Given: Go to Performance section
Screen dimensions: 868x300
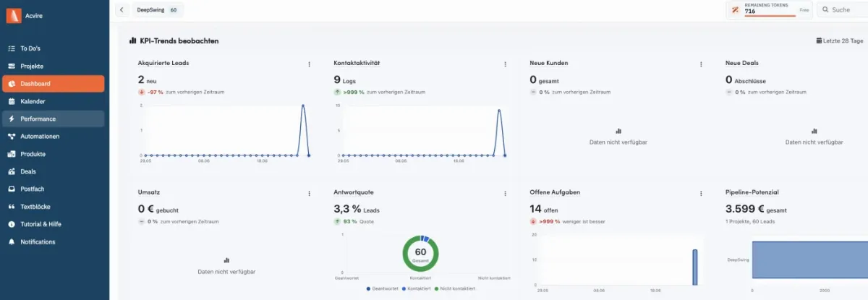Looking at the screenshot, I should (x=54, y=119).
